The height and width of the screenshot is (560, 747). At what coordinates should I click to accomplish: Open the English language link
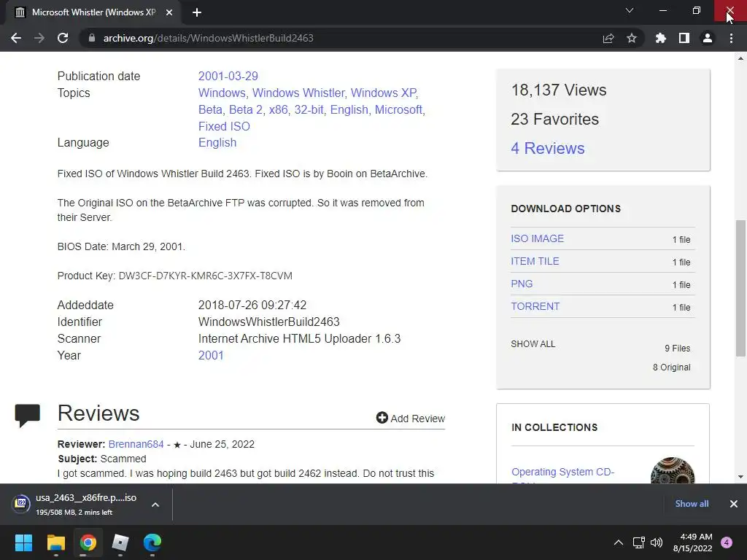217,143
